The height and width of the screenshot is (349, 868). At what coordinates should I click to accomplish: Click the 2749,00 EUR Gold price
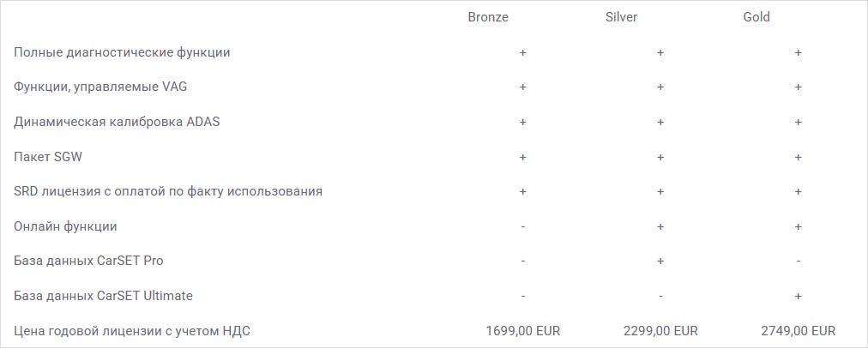point(798,331)
